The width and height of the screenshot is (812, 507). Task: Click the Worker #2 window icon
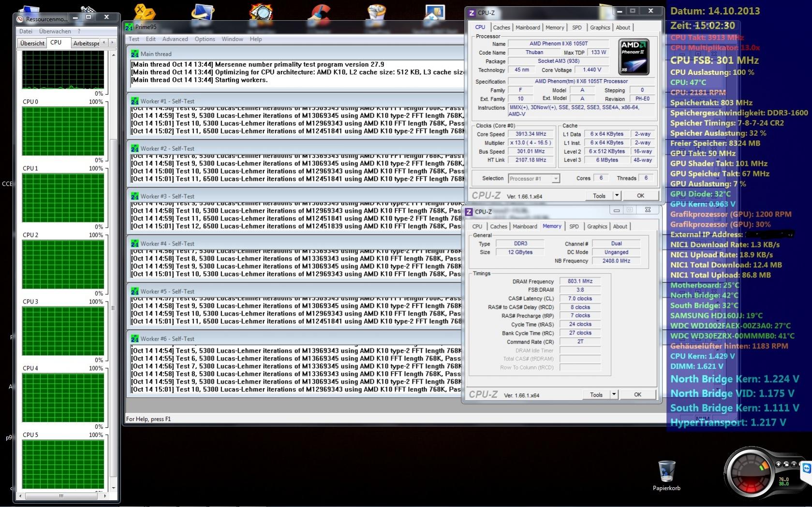pos(134,148)
